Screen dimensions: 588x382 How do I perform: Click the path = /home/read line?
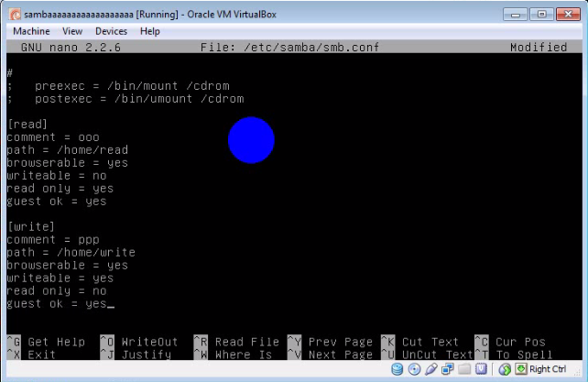tap(68, 149)
